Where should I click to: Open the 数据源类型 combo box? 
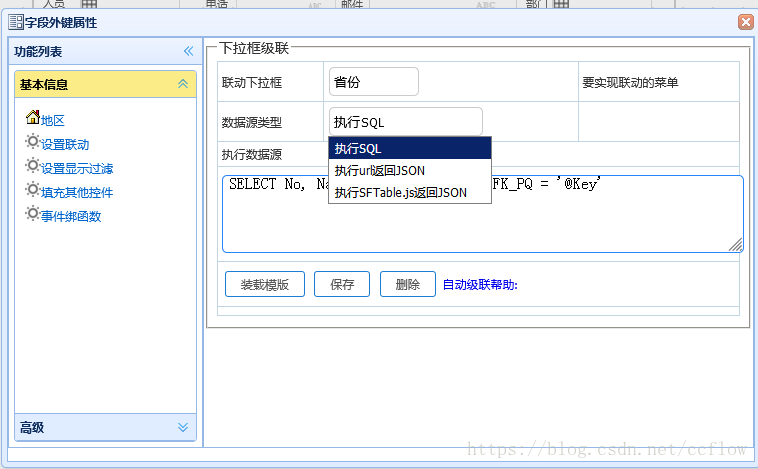pyautogui.click(x=406, y=122)
